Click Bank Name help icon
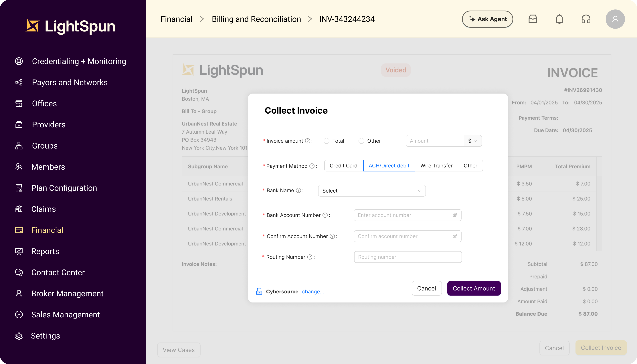637x364 pixels. pos(298,191)
